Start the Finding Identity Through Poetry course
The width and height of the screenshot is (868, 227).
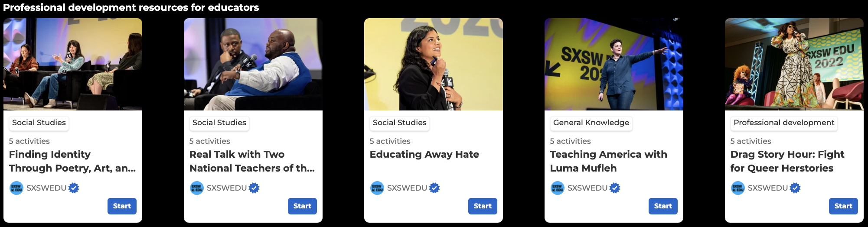(x=122, y=206)
